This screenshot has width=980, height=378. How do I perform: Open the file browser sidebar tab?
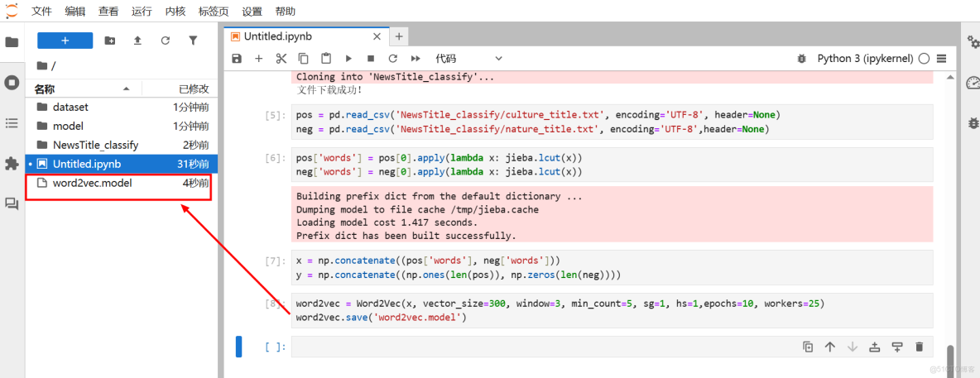point(12,42)
